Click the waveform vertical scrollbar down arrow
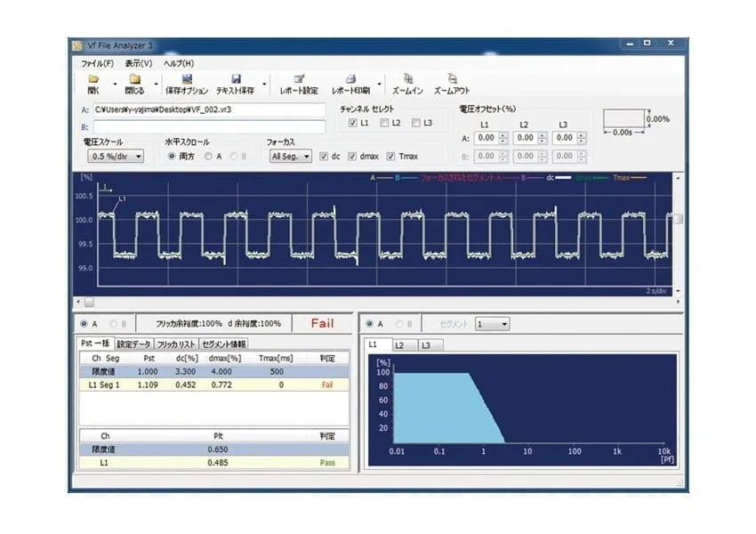756x534 pixels. (678, 291)
